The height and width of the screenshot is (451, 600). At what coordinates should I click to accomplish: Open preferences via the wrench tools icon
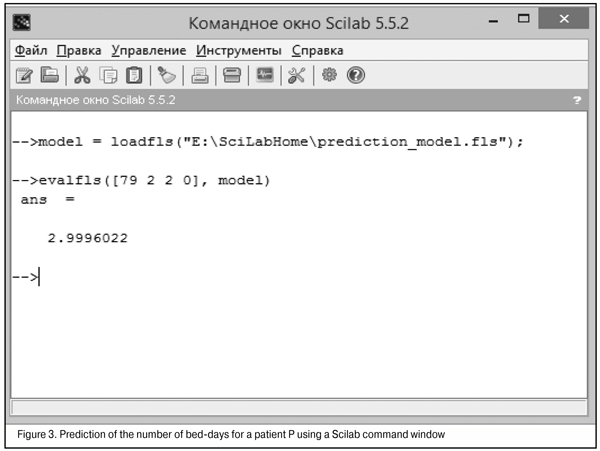coord(296,76)
